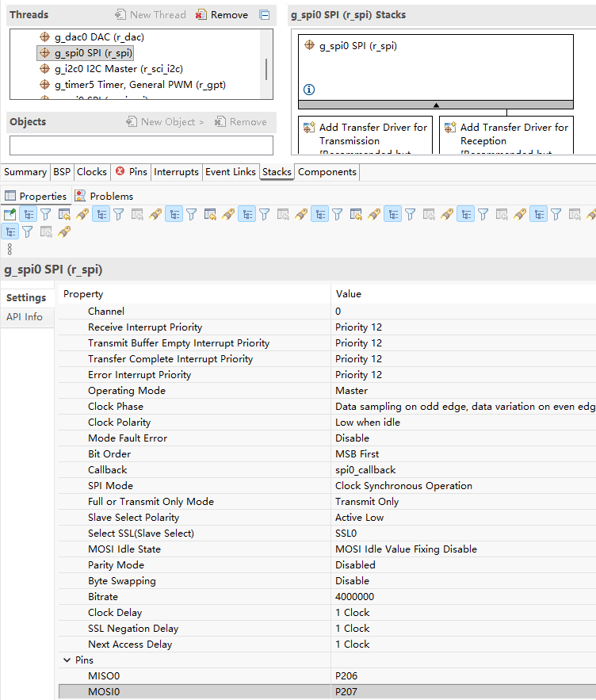Switch to the Clocks tab
Screen dimensions: 596x700
[x=91, y=172]
